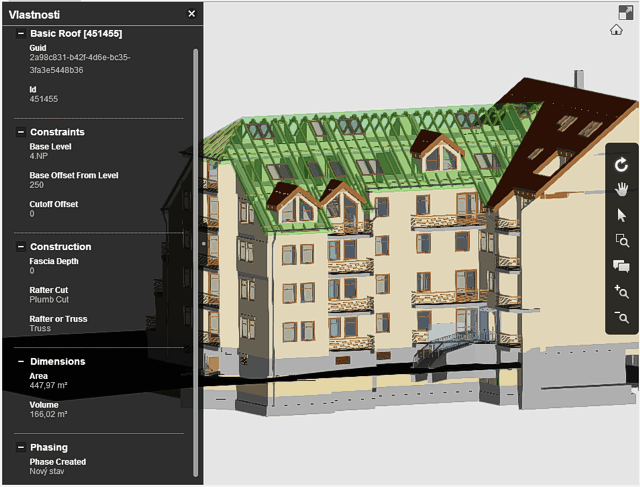Collapse the Constraints section

coord(20,132)
